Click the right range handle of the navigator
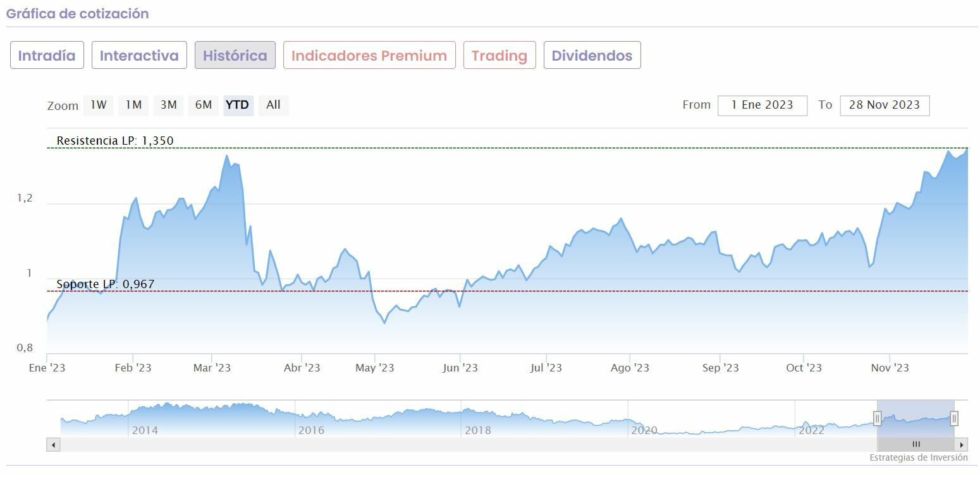Screen dimensions: 980x477 [954, 418]
